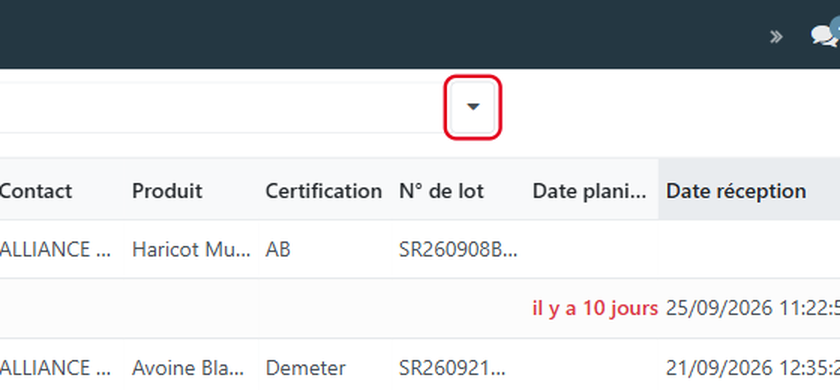840x390 pixels.
Task: Select the Avoine Bla... product cell
Action: (x=188, y=368)
